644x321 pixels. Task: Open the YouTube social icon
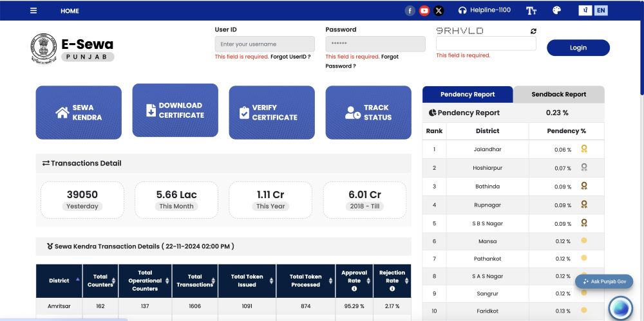(424, 11)
